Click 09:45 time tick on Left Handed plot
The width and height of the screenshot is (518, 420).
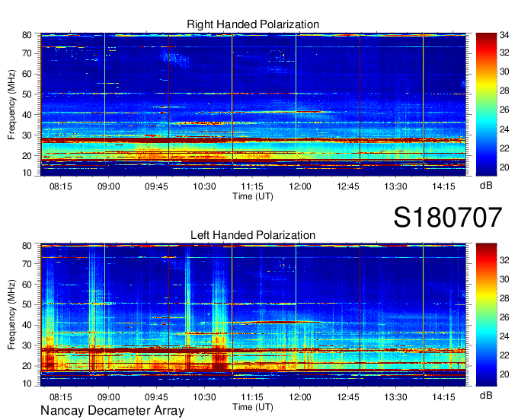tap(156, 397)
